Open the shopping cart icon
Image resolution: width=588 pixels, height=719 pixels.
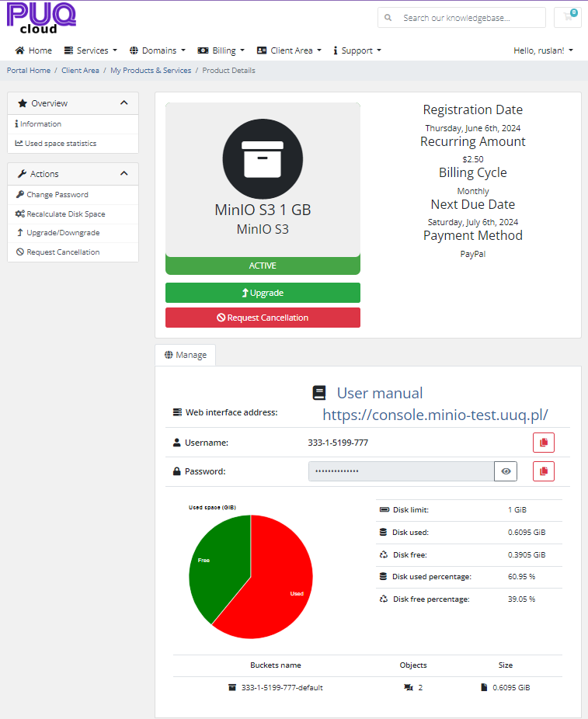(x=568, y=17)
